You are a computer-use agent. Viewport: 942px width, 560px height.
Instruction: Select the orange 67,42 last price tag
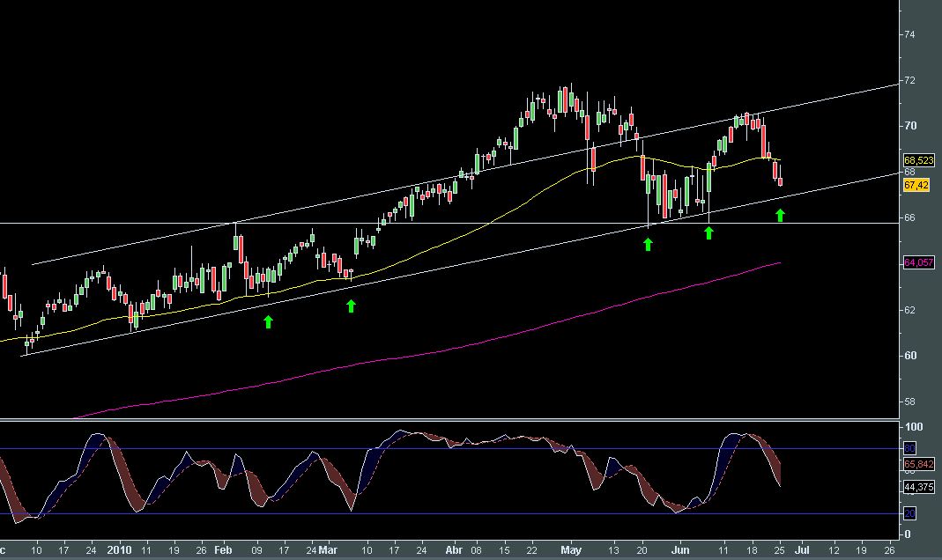916,186
